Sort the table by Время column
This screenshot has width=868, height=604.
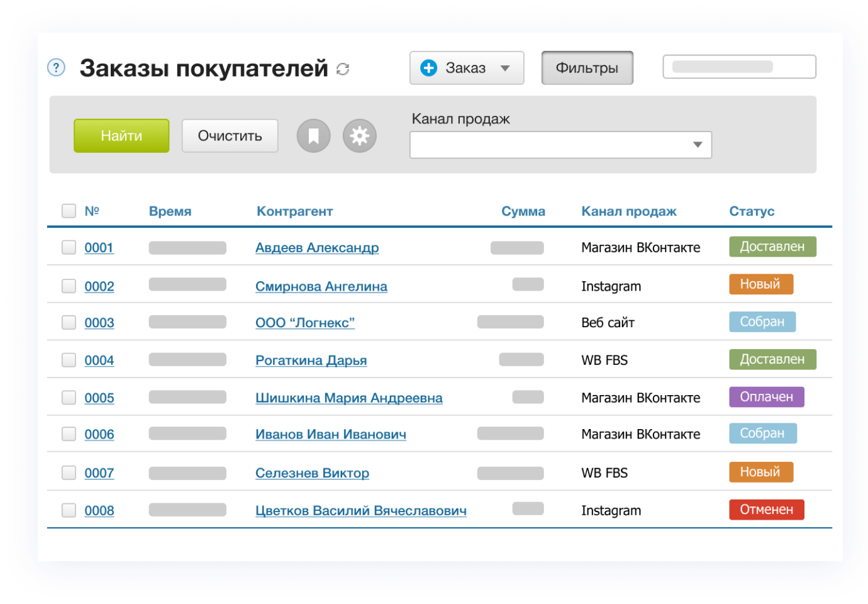[x=170, y=211]
